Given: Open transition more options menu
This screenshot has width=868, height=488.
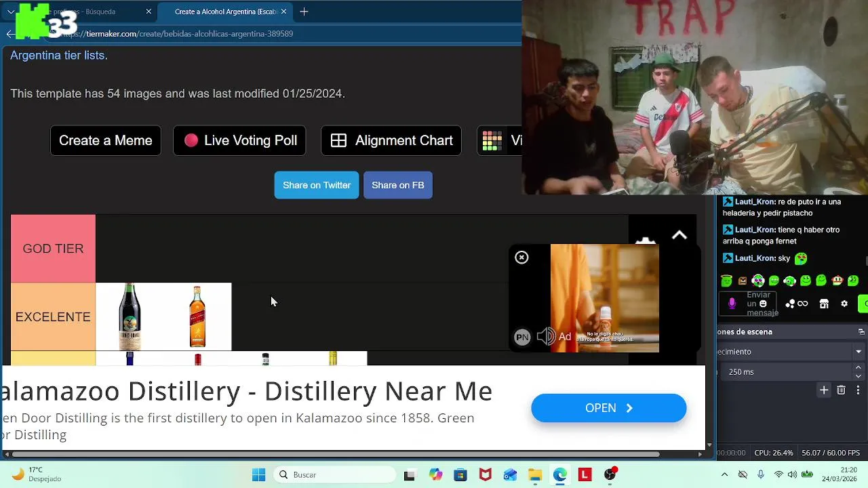Looking at the screenshot, I should tap(858, 390).
